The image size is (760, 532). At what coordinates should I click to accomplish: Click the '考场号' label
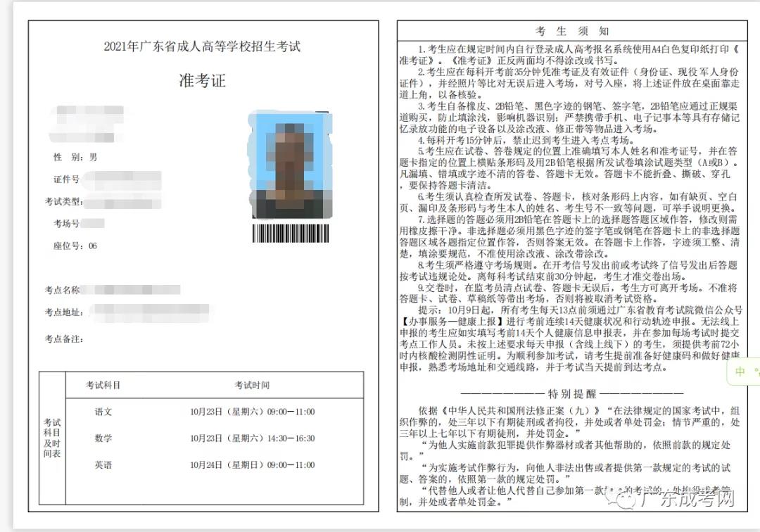[66, 223]
